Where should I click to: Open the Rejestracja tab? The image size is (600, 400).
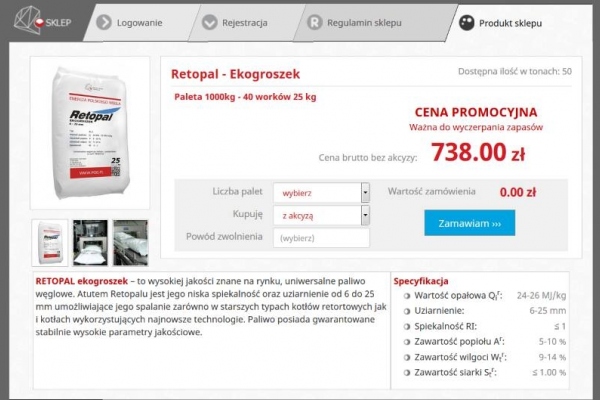245,23
